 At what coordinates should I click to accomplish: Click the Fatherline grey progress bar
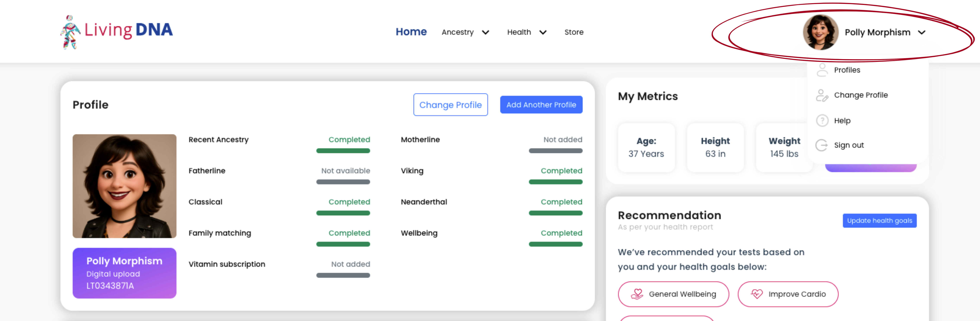pyautogui.click(x=343, y=182)
